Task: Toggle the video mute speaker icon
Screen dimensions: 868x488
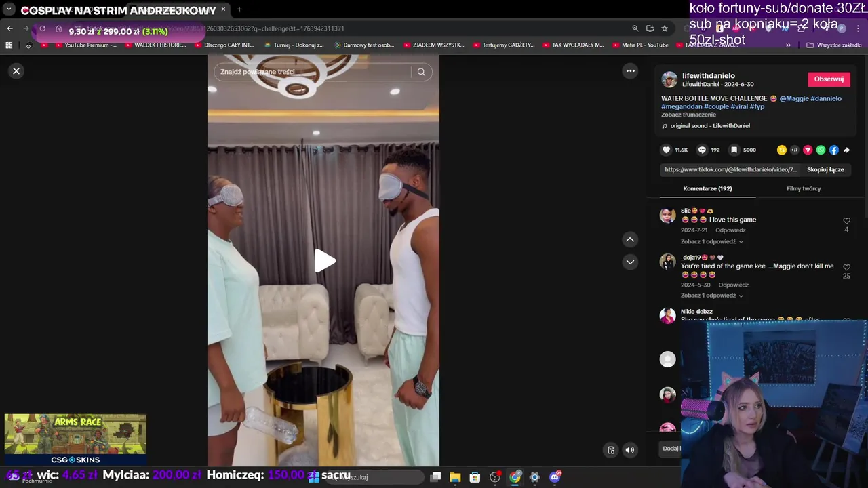Action: 630,450
